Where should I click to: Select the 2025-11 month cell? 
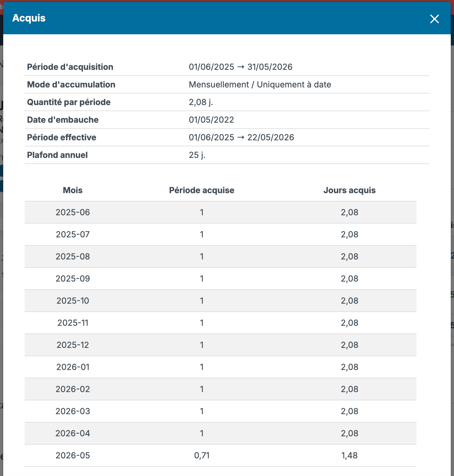(73, 323)
